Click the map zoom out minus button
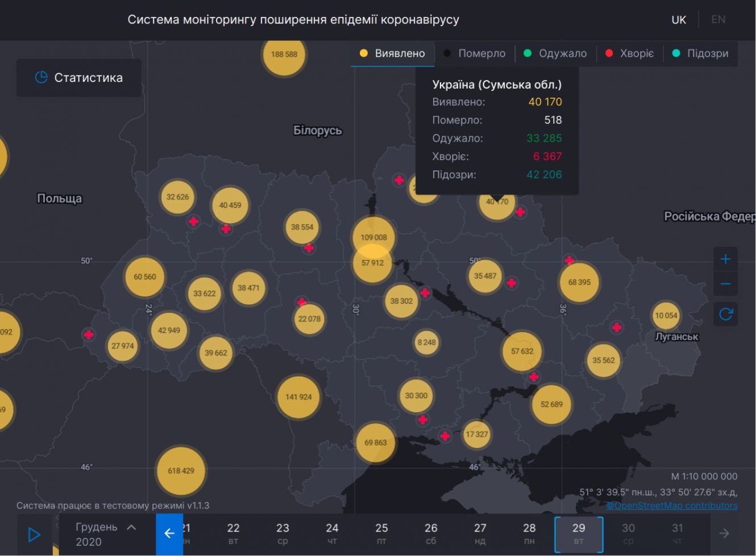The image size is (756, 556). coord(725,284)
